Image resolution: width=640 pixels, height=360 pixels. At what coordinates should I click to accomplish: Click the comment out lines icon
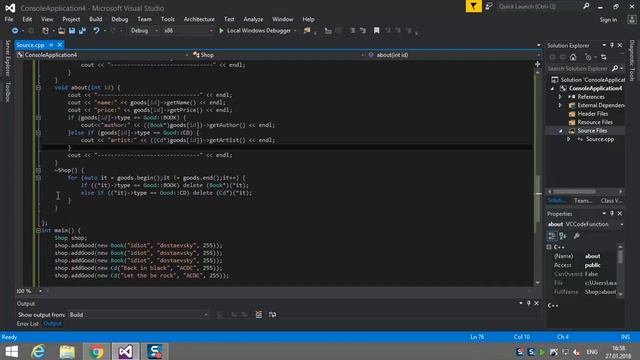tap(352, 31)
